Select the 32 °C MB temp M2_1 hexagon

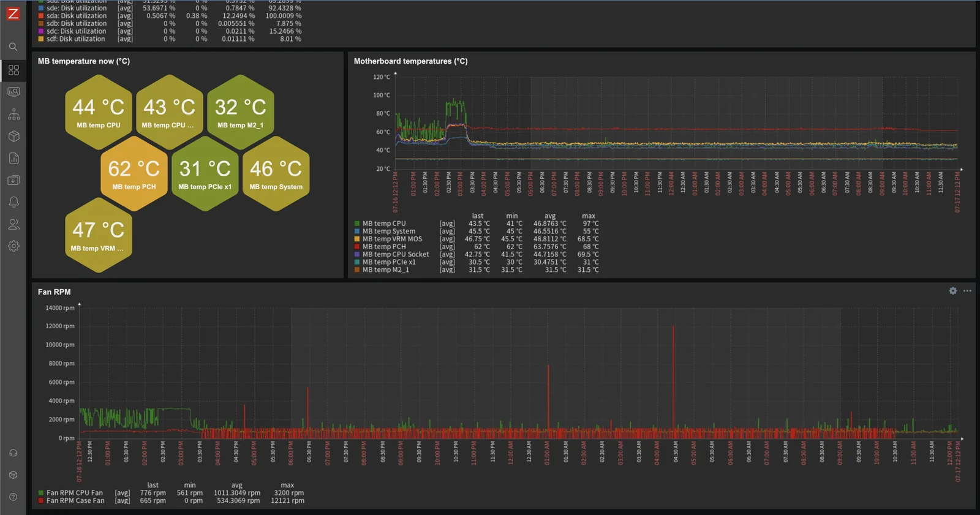pos(241,112)
